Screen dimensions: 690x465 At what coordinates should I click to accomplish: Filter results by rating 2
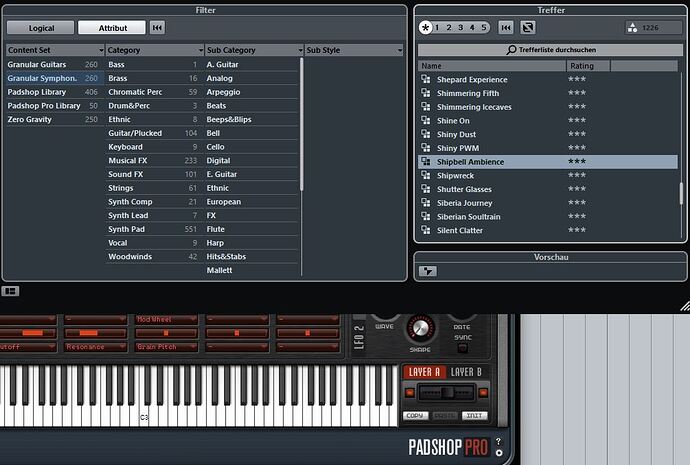449,28
